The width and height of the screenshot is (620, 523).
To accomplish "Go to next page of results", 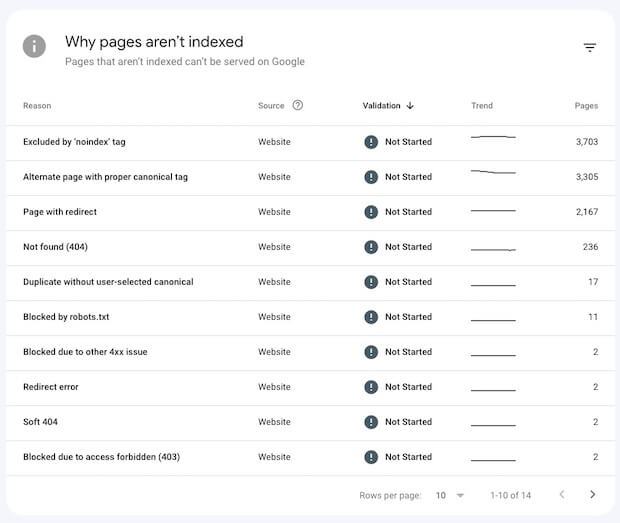I will pyautogui.click(x=592, y=495).
